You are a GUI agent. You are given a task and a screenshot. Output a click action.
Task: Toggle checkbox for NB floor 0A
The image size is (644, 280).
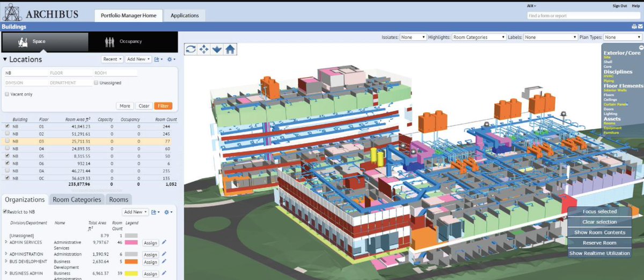point(7,170)
